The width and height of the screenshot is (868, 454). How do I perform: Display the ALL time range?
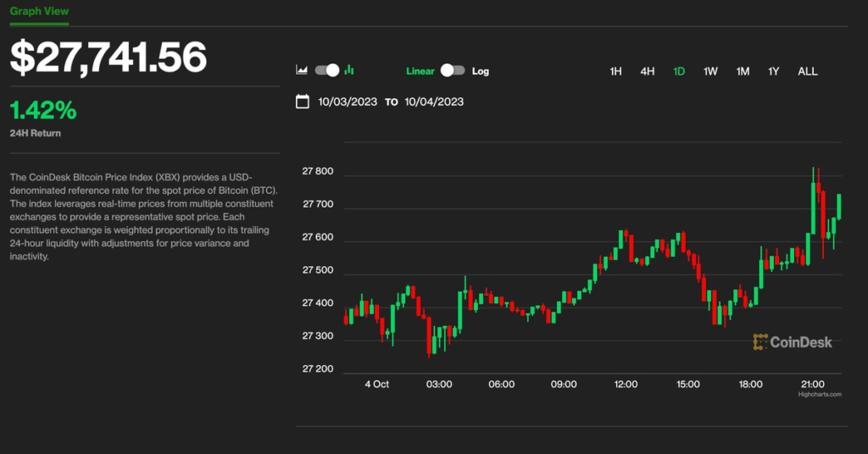tap(808, 71)
